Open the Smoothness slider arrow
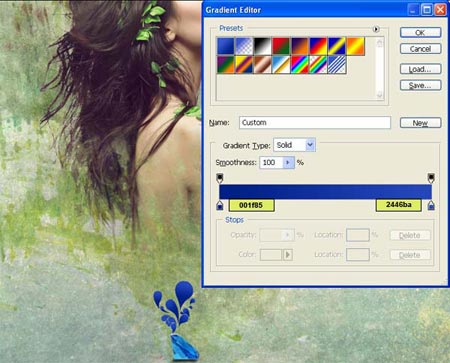 pyautogui.click(x=288, y=162)
